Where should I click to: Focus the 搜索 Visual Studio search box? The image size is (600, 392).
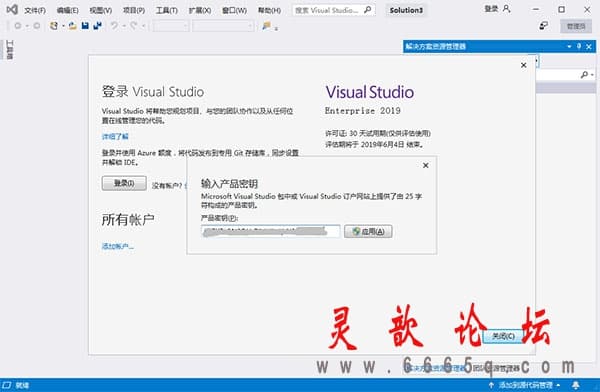pyautogui.click(x=334, y=10)
